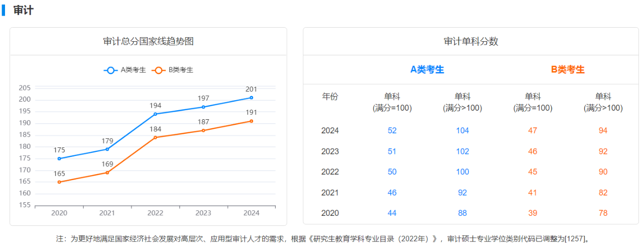Screen dimensions: 644x246
Task: Click the blue 2020 point labeled 175
Action: (x=59, y=158)
